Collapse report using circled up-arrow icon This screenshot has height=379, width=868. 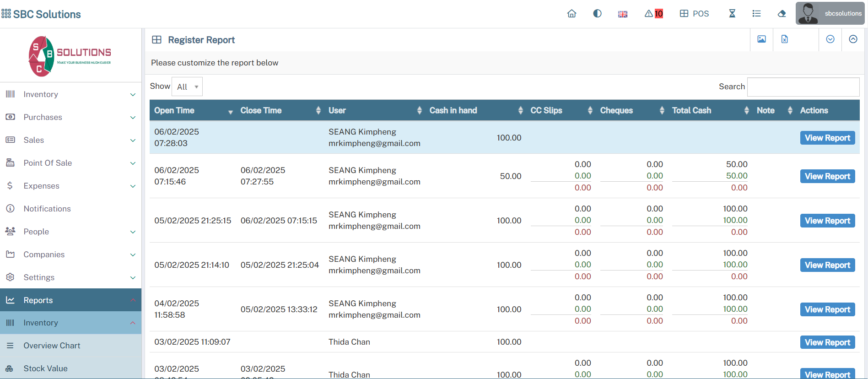pyautogui.click(x=853, y=39)
